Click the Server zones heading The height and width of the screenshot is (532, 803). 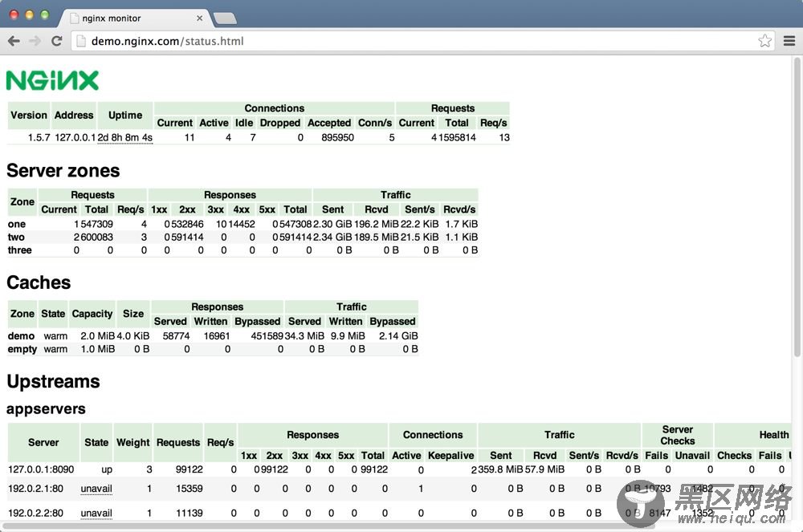tap(63, 171)
